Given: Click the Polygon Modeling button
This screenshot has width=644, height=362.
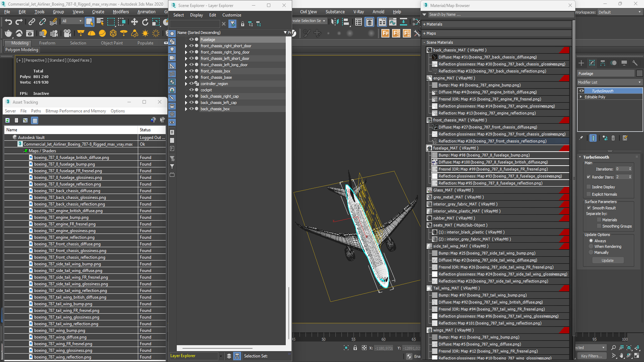Looking at the screenshot, I should point(22,50).
